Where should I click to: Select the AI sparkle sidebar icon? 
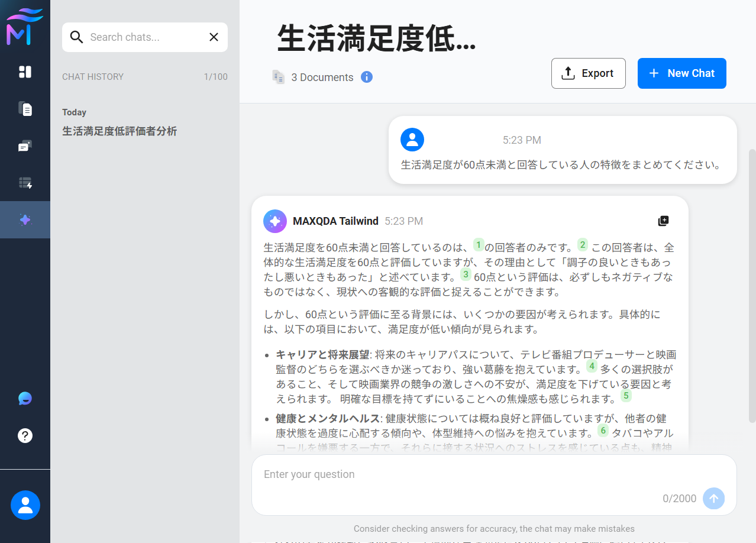coord(25,220)
